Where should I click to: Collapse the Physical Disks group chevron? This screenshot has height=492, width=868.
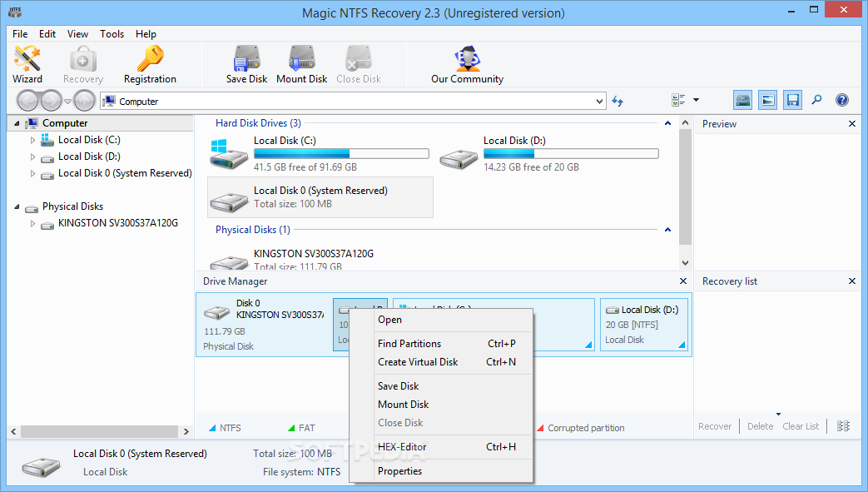coord(667,230)
